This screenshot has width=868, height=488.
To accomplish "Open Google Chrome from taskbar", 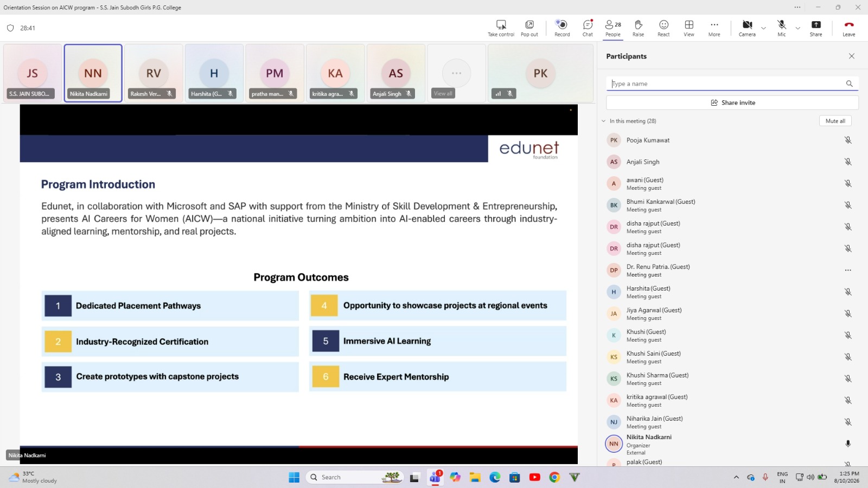I will coord(554,477).
